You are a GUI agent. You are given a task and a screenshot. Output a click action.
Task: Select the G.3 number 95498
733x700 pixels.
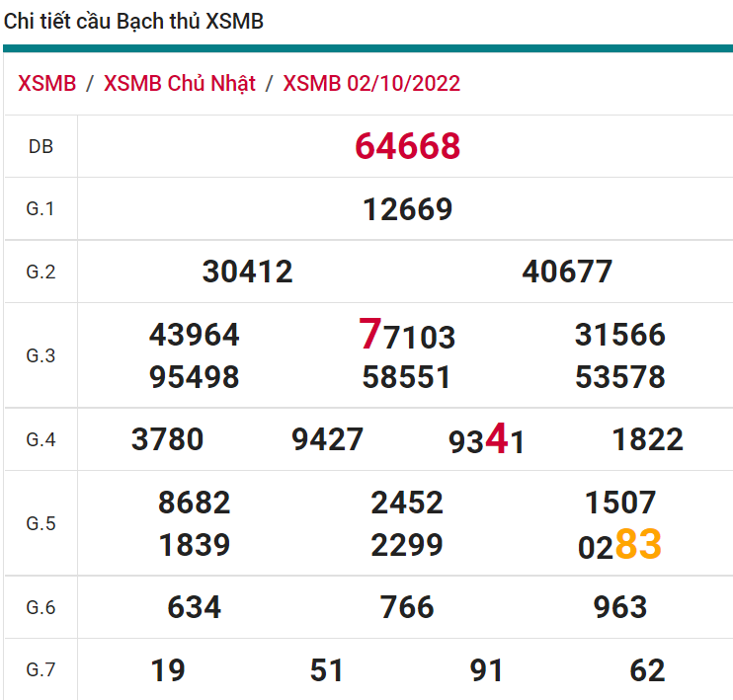(194, 377)
